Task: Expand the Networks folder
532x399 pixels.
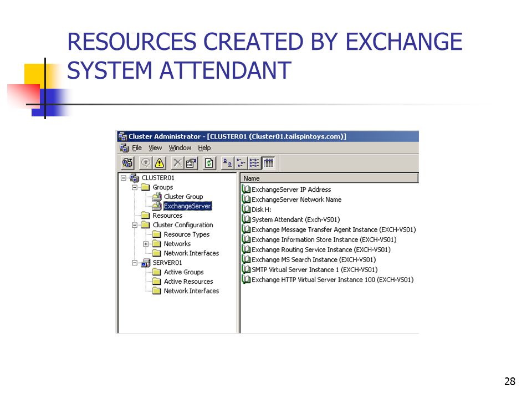Action: 146,244
